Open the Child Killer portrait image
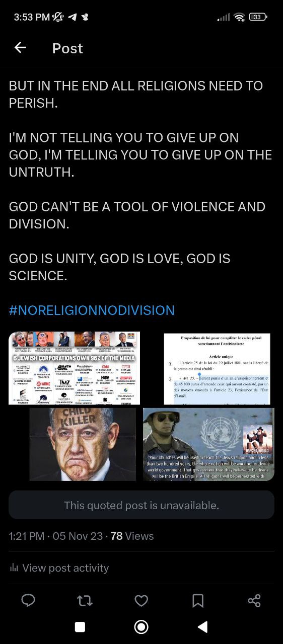 [83, 444]
